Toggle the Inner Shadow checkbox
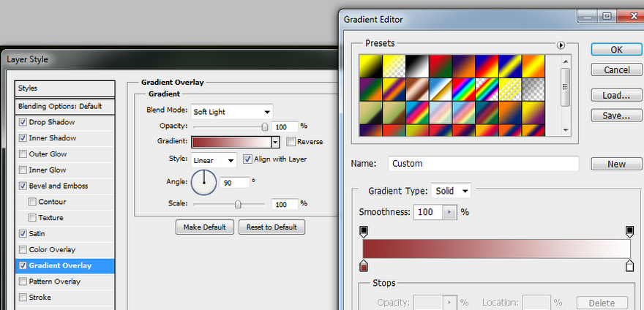Screen dimensions: 644x310 click(x=23, y=138)
